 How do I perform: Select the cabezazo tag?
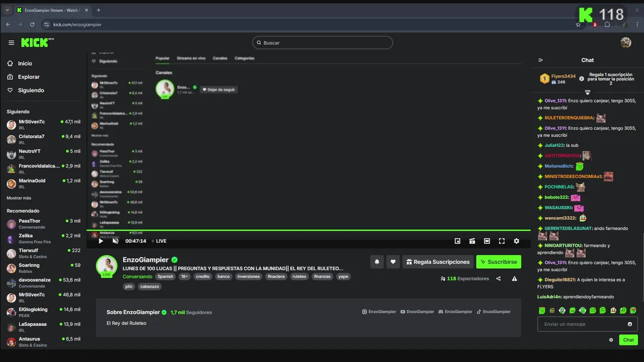click(x=149, y=287)
